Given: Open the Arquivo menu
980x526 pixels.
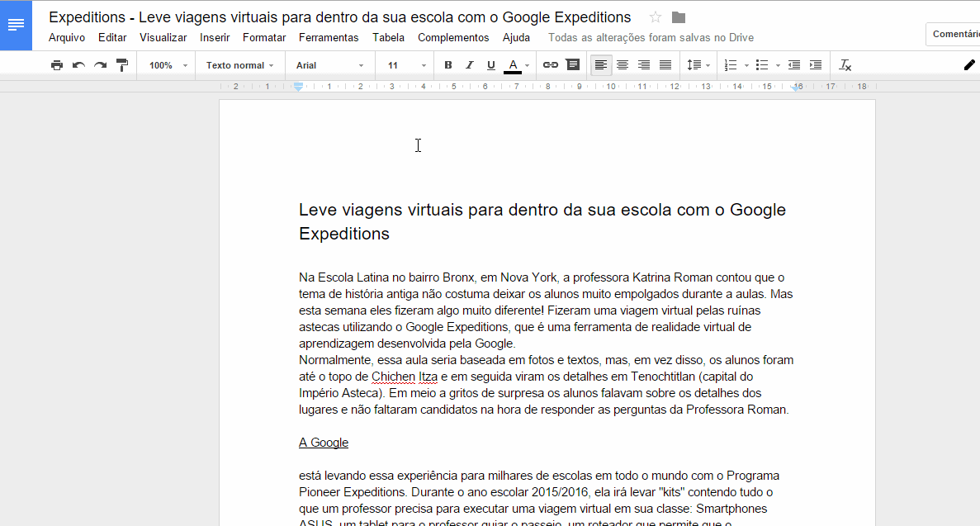Looking at the screenshot, I should tap(67, 37).
